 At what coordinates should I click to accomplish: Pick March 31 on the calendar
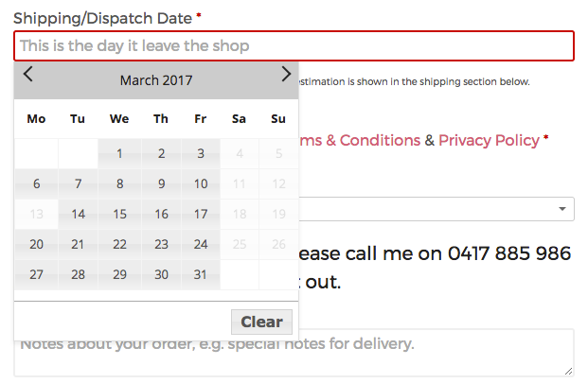click(200, 274)
